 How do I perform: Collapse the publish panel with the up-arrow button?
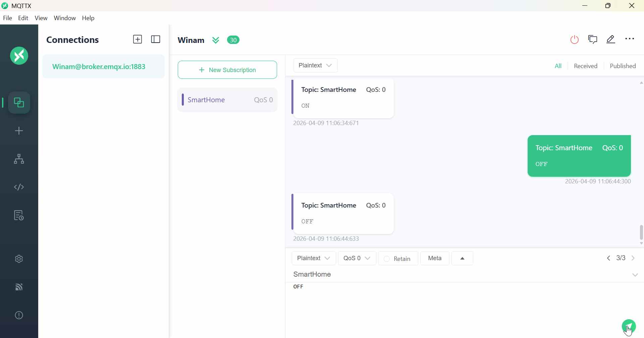coord(463,259)
